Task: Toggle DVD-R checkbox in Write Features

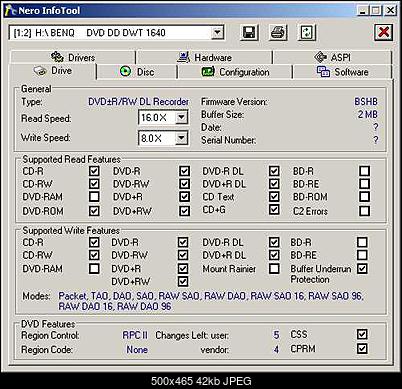Action: tap(183, 242)
